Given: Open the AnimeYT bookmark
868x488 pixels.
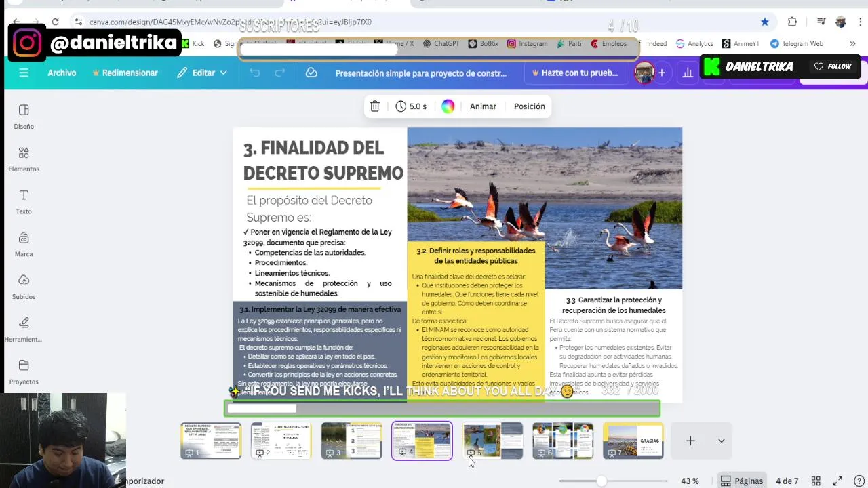Looking at the screenshot, I should [741, 43].
